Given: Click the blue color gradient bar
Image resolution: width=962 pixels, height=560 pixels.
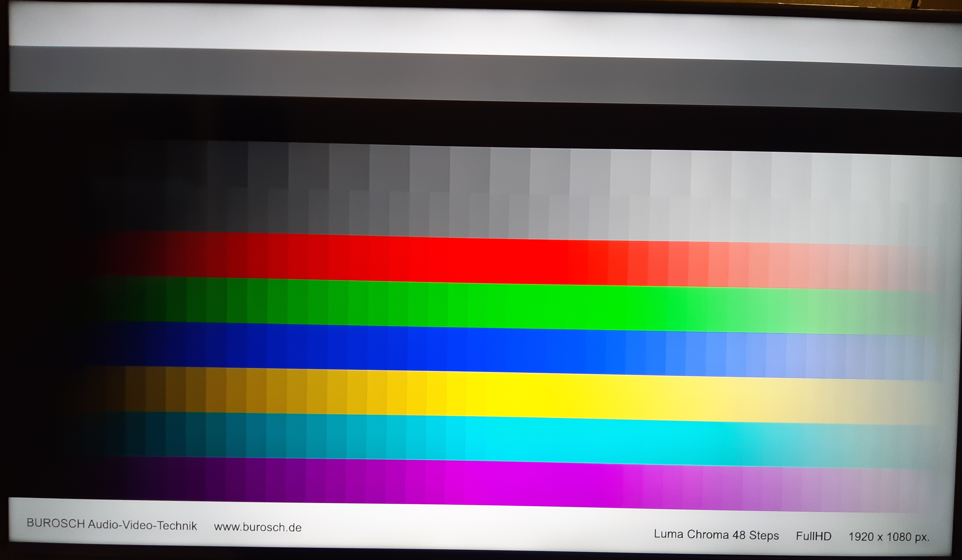Looking at the screenshot, I should tap(481, 351).
